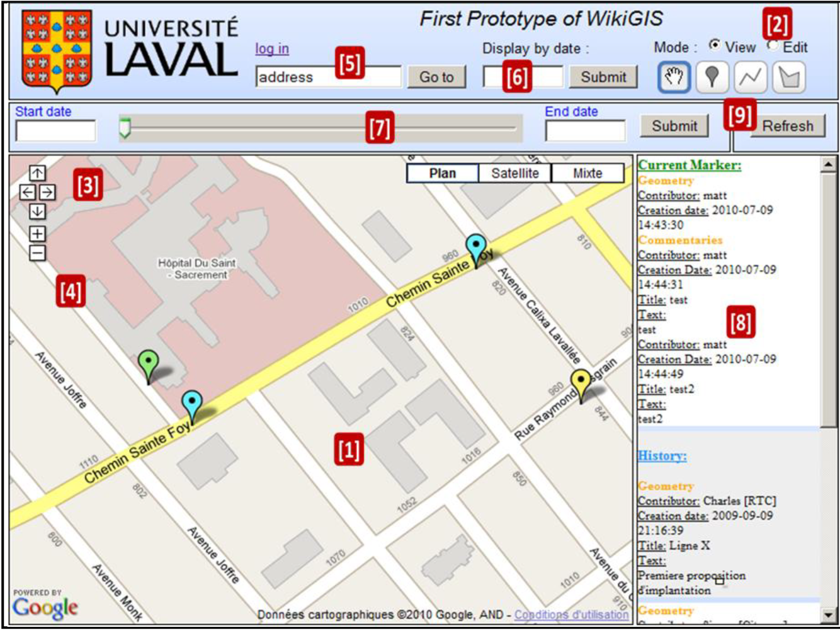
Task: Click Avenue Calixa Lavallée street label
Action: tap(539, 316)
